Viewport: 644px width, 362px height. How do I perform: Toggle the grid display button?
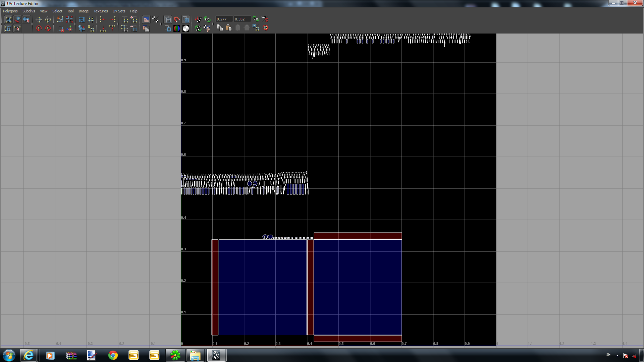pos(168,19)
